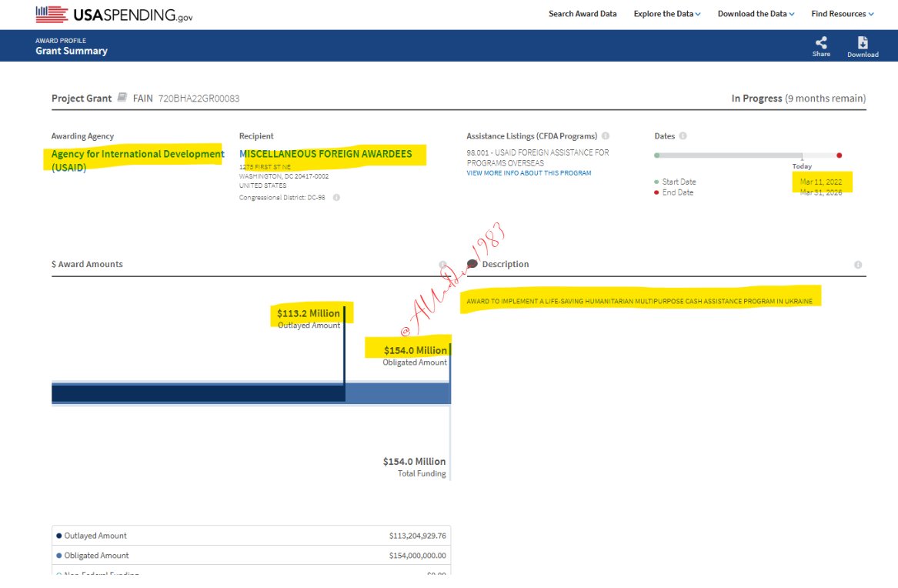Click the lighter obligated amount bar segment
898x588 pixels.
point(398,393)
